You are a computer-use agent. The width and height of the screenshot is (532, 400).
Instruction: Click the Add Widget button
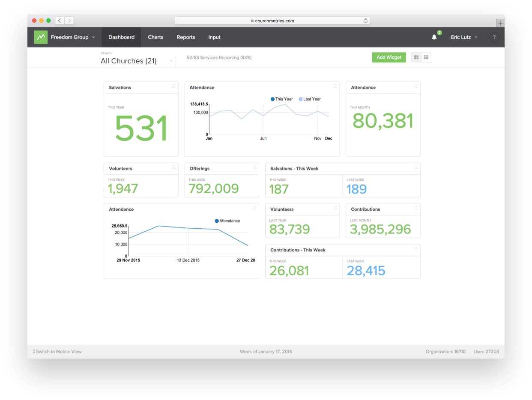click(x=389, y=57)
